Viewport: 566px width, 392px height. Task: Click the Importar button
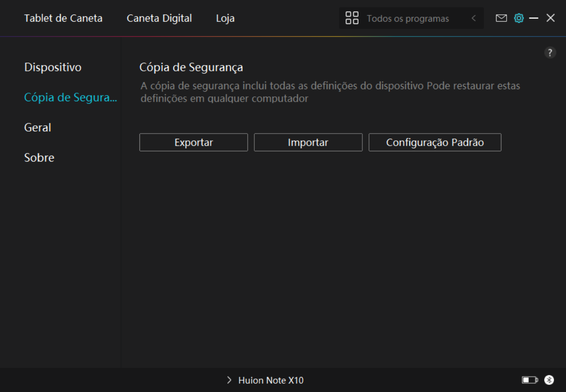click(308, 143)
